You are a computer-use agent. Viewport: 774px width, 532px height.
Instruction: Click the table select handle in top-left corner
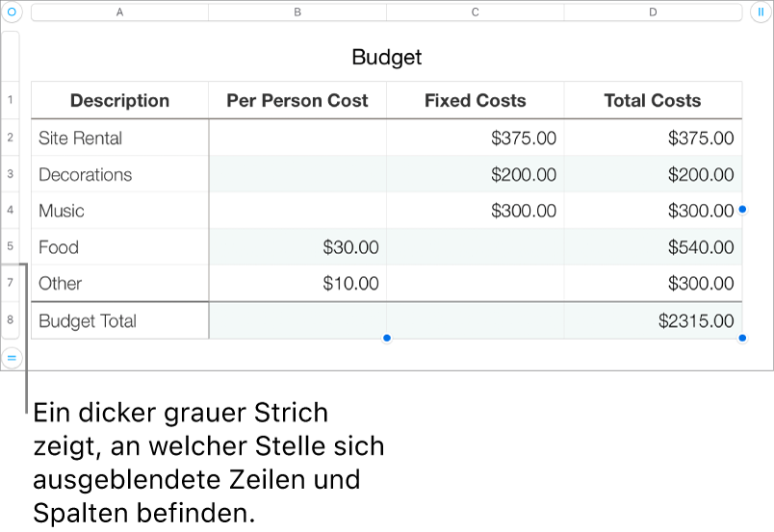(12, 13)
